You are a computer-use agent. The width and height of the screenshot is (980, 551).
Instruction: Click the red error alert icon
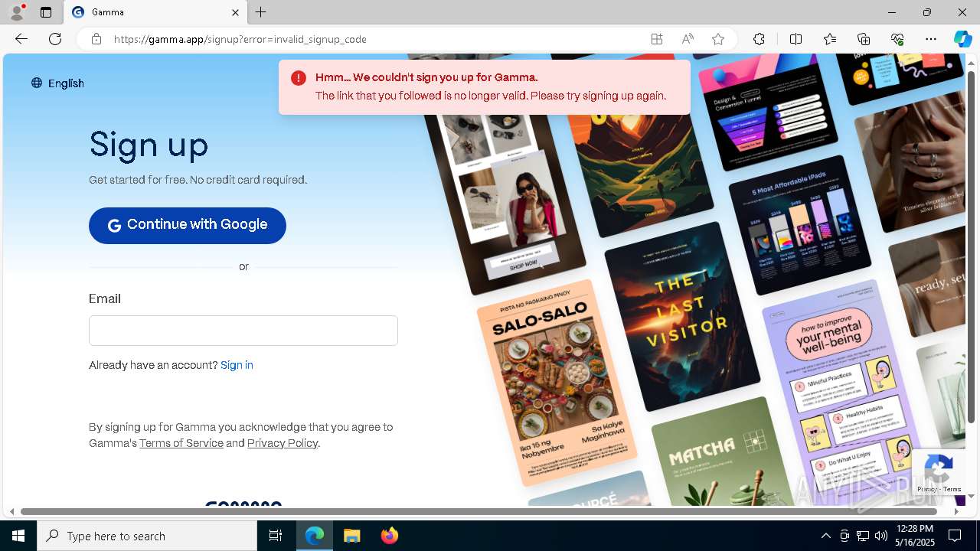point(299,77)
